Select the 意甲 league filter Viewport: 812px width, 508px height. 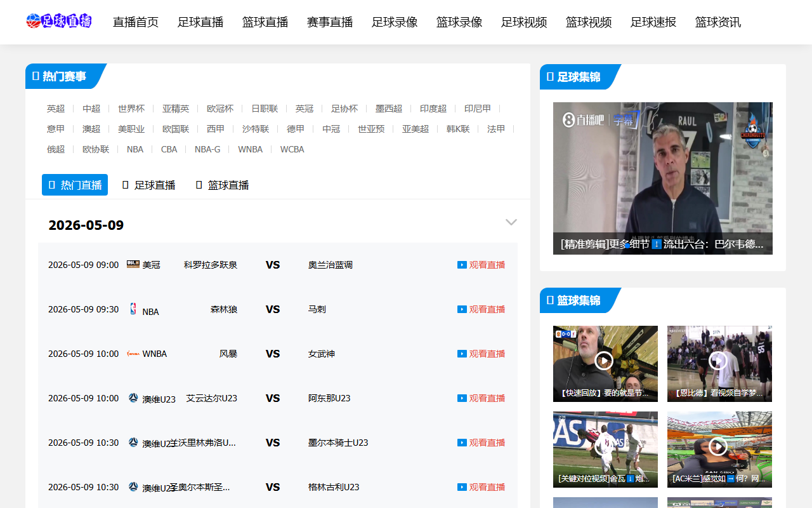pyautogui.click(x=56, y=129)
